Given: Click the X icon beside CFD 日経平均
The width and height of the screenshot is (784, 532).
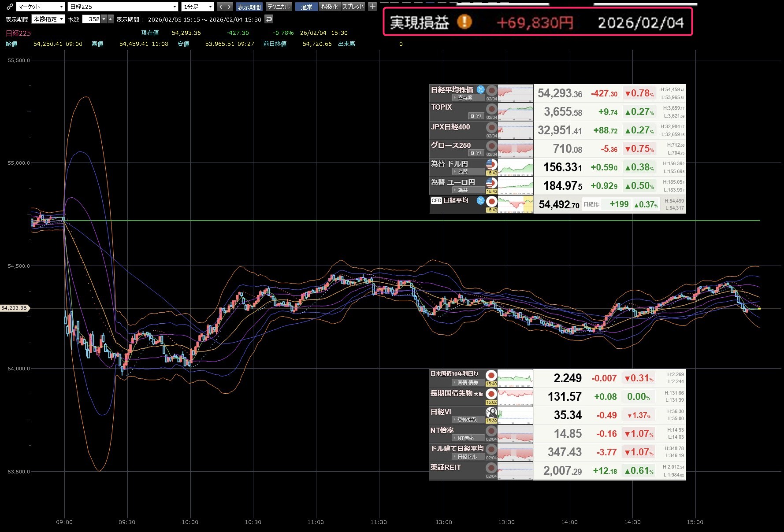Looking at the screenshot, I should pyautogui.click(x=480, y=200).
